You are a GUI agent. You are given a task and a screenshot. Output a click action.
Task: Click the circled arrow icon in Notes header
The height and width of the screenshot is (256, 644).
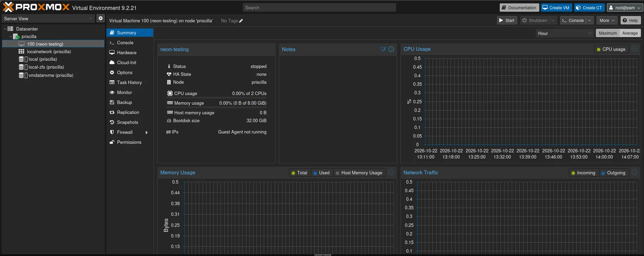[391, 49]
